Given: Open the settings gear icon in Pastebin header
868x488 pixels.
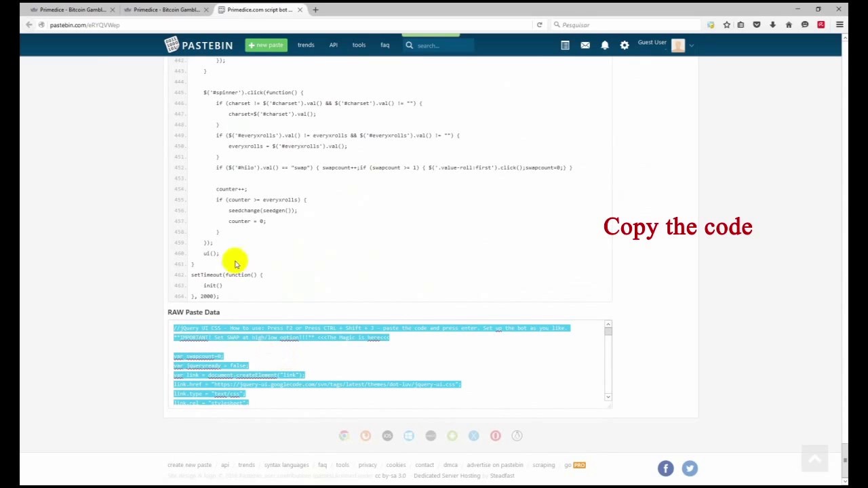Looking at the screenshot, I should click(x=625, y=45).
